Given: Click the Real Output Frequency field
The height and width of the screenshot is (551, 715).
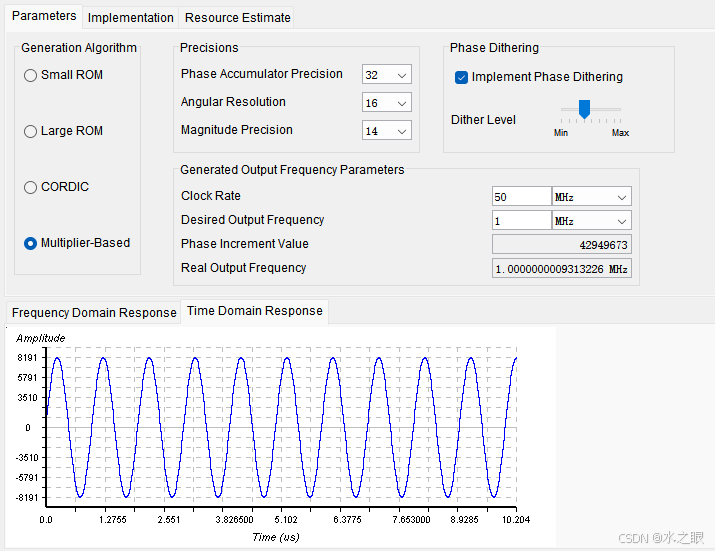Looking at the screenshot, I should click(x=562, y=269).
